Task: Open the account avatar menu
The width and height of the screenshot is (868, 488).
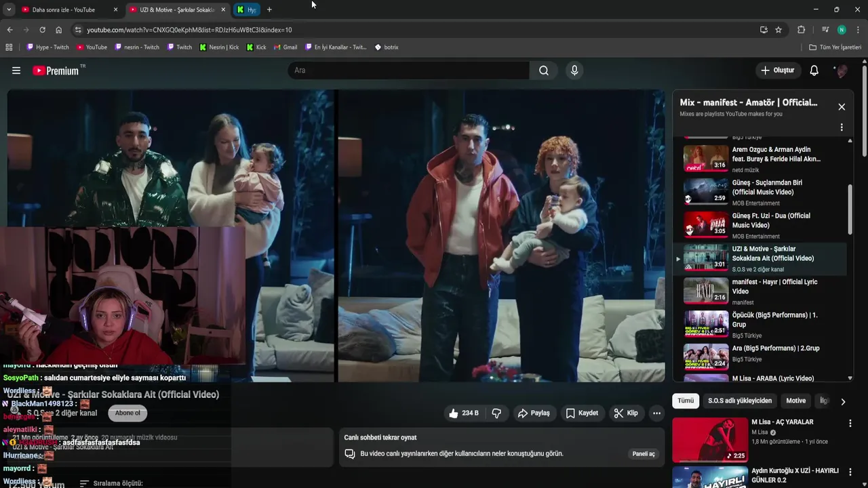Action: [841, 70]
